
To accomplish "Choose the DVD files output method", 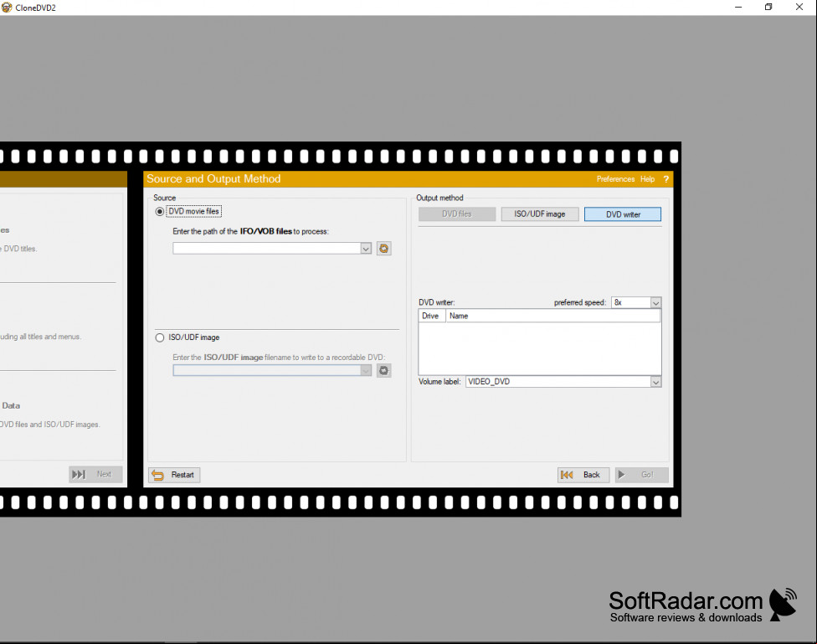I will click(x=457, y=214).
